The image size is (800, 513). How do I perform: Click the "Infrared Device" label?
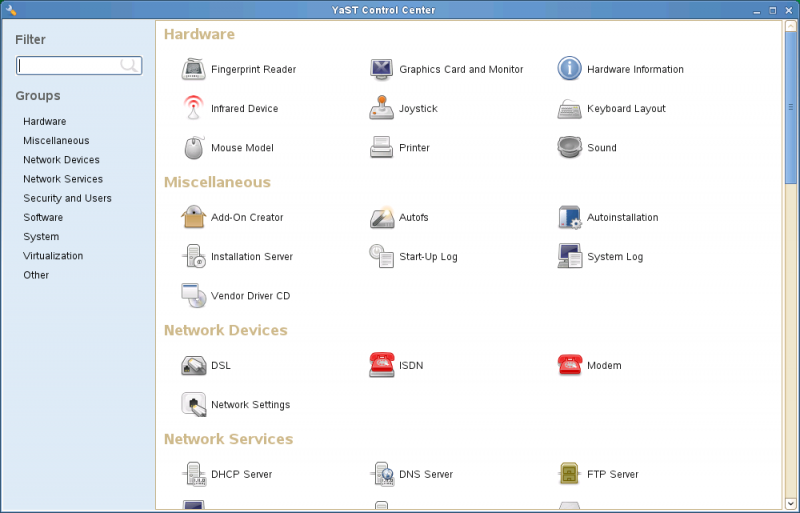(245, 109)
